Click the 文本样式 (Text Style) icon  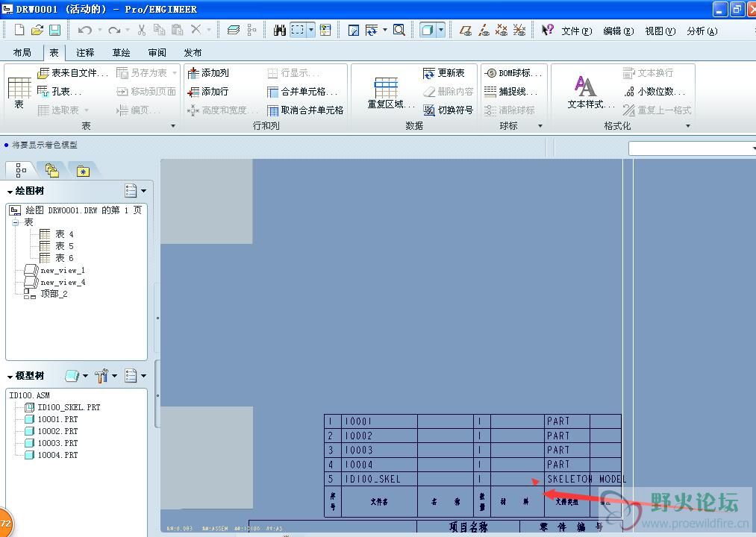pyautogui.click(x=585, y=87)
